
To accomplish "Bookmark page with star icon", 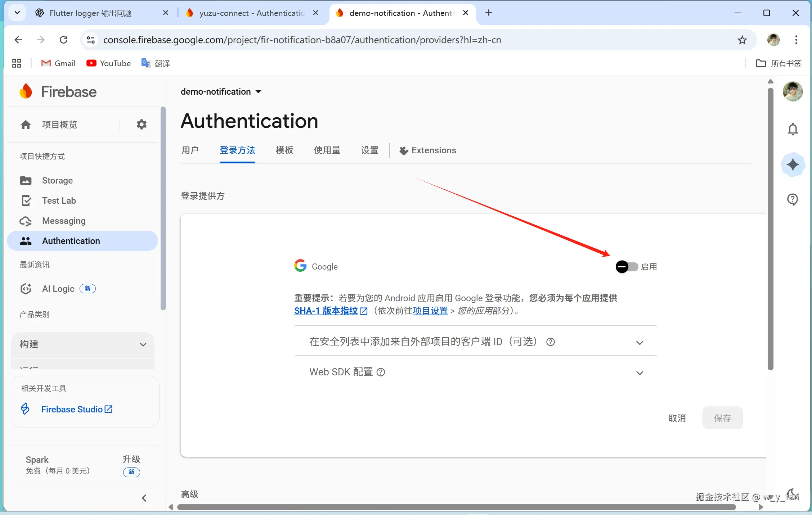I will tap(742, 40).
